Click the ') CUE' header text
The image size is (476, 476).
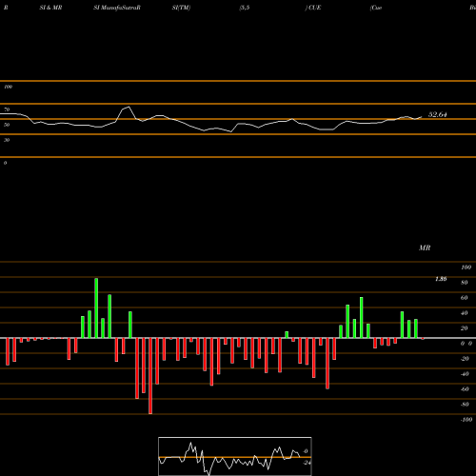point(313,8)
